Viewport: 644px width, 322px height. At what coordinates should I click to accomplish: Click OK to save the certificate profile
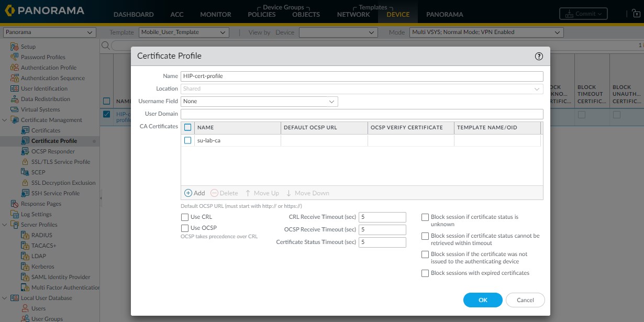[x=482, y=300]
